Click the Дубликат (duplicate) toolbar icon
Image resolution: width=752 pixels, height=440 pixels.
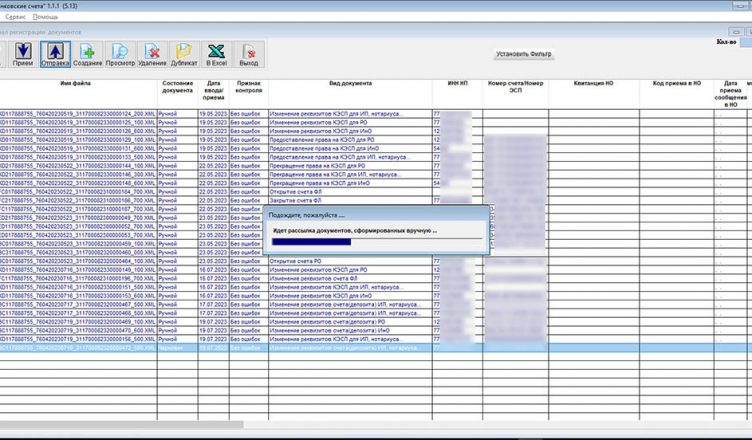tap(184, 54)
